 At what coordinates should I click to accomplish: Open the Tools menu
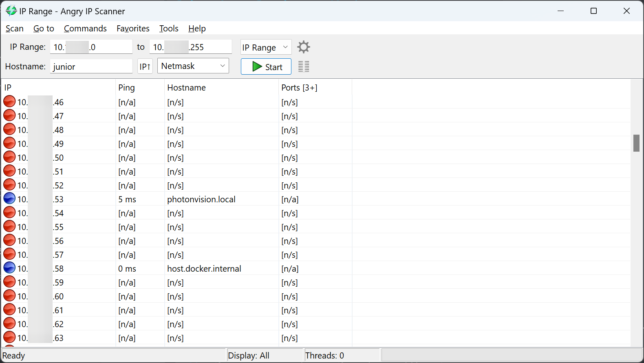pyautogui.click(x=169, y=29)
